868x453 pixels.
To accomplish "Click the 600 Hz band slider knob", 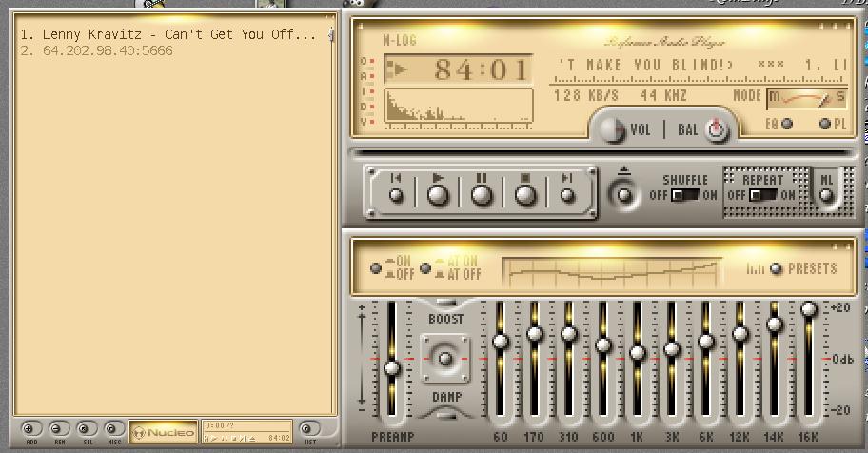I will [602, 345].
